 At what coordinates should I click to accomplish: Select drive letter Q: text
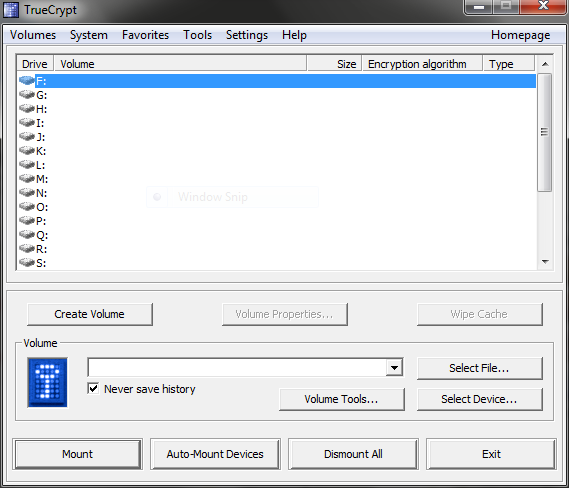(x=42, y=235)
